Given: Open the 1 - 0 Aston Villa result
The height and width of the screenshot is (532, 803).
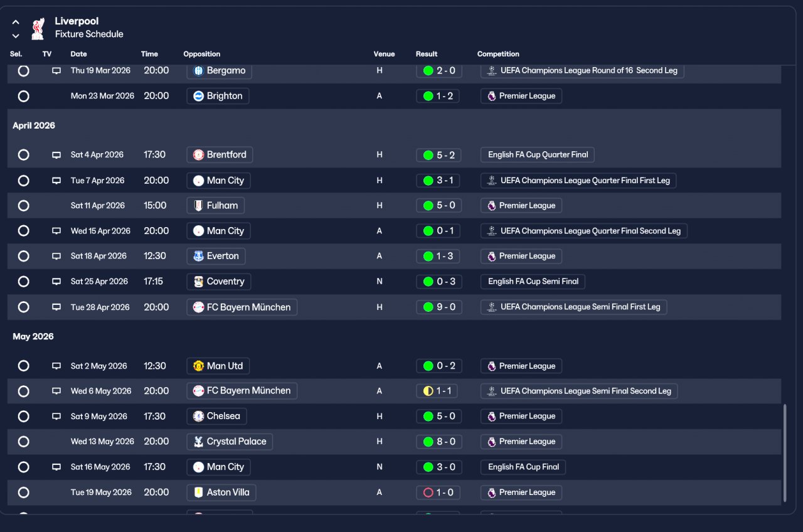Looking at the screenshot, I should tap(439, 492).
